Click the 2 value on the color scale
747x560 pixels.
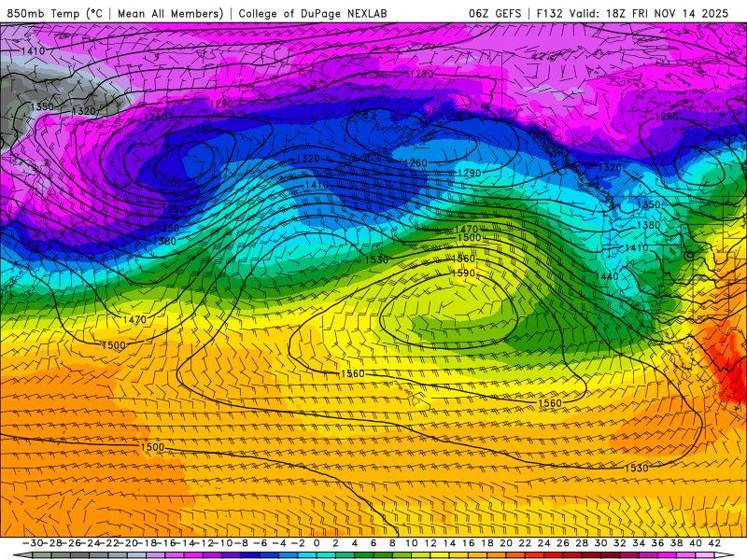point(336,543)
